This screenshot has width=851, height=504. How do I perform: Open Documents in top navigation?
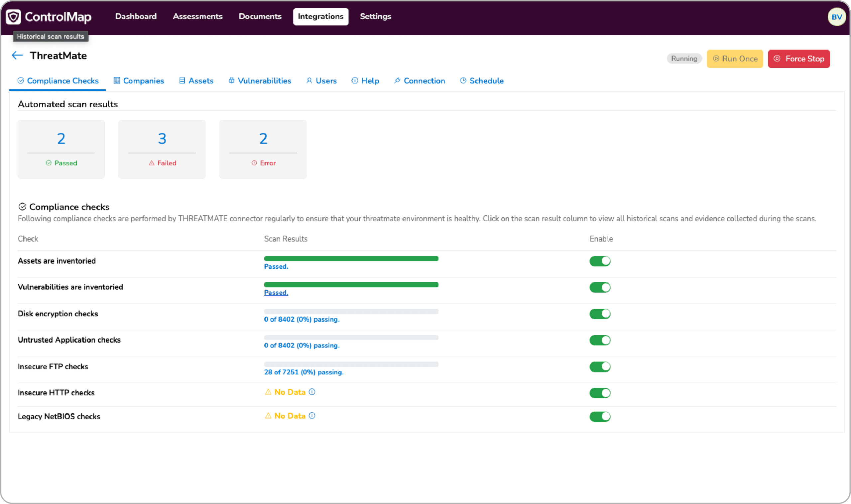[260, 16]
